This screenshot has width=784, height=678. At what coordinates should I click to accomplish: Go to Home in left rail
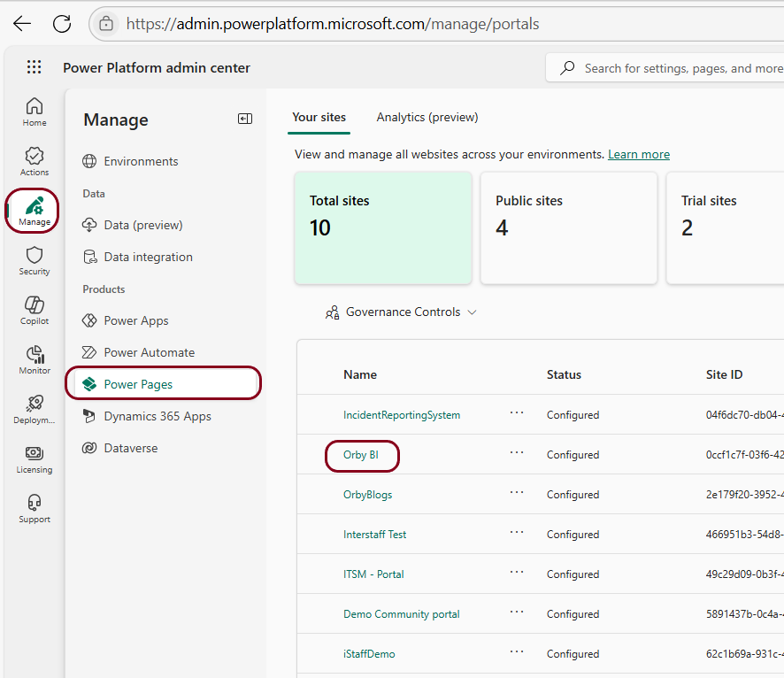point(34,112)
